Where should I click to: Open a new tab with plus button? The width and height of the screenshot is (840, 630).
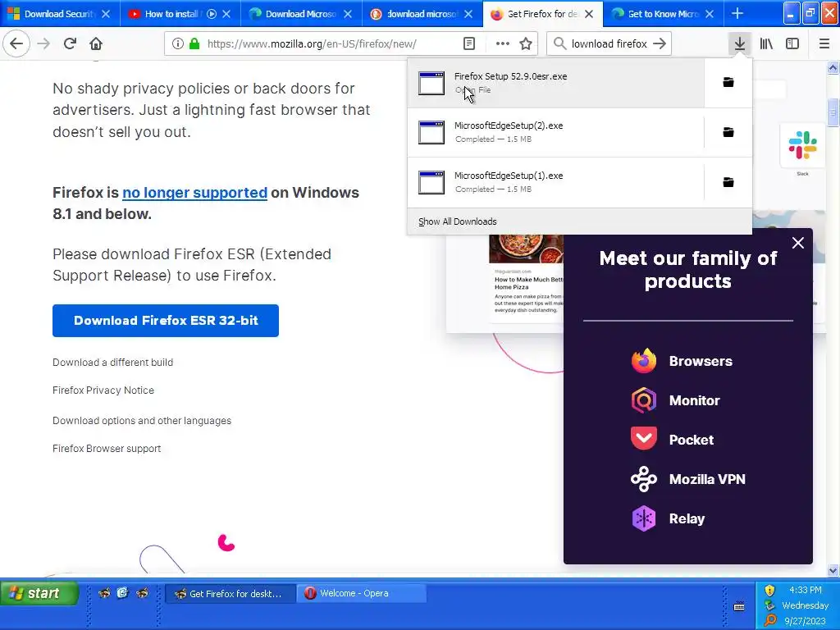[x=737, y=13]
